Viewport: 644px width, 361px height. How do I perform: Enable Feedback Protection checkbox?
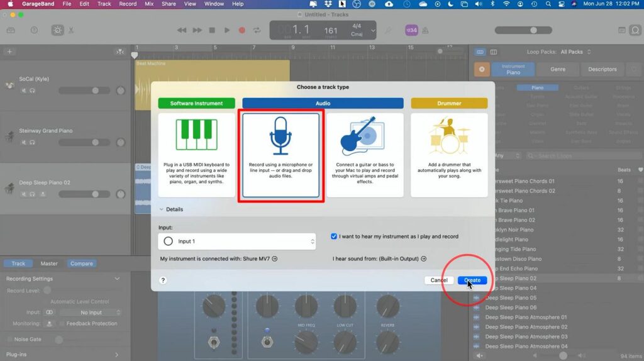pos(62,324)
